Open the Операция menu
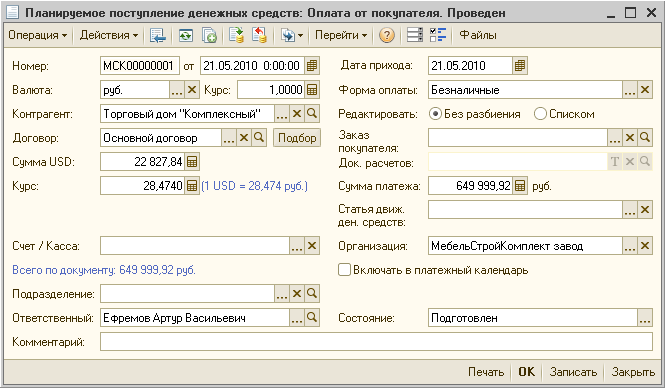 [38, 35]
